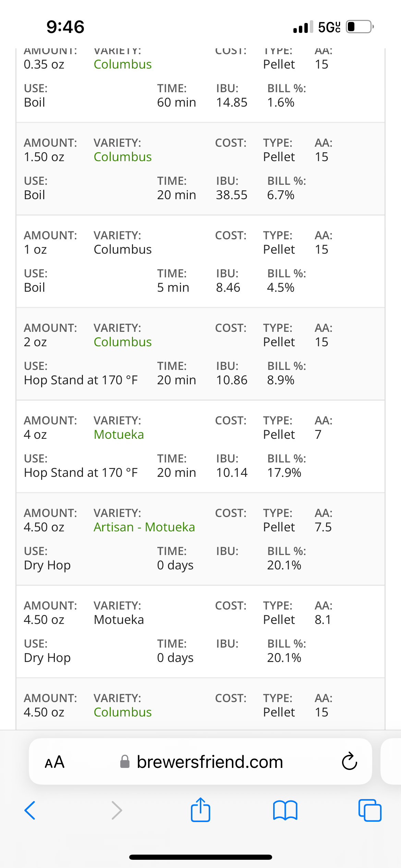Tap the battery indicator in status bar
This screenshot has height=868, width=401.
coord(360,27)
